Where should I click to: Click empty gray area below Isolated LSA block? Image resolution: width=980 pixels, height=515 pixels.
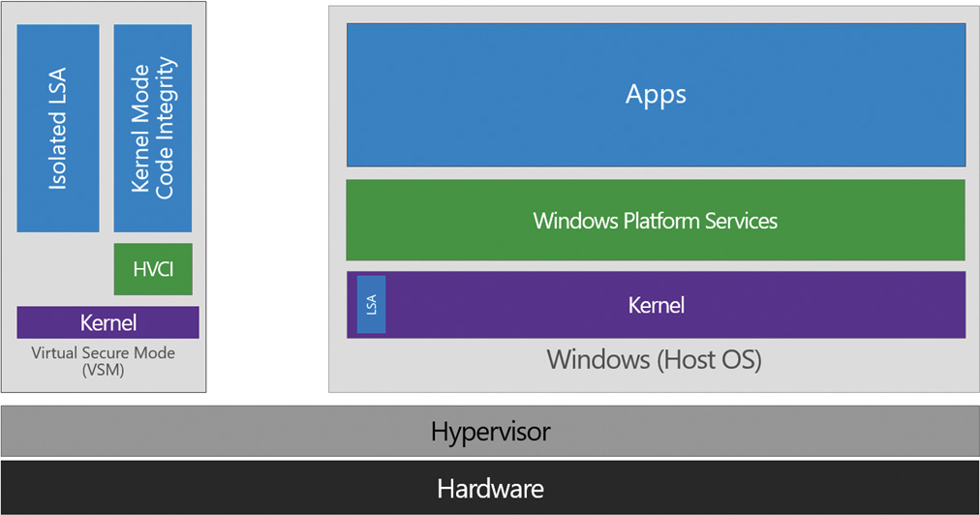(x=58, y=269)
